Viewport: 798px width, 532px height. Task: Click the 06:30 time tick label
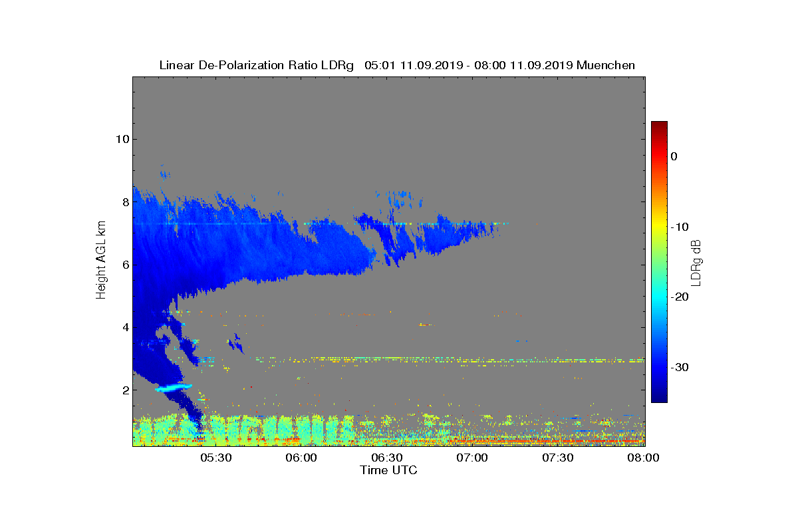[387, 458]
